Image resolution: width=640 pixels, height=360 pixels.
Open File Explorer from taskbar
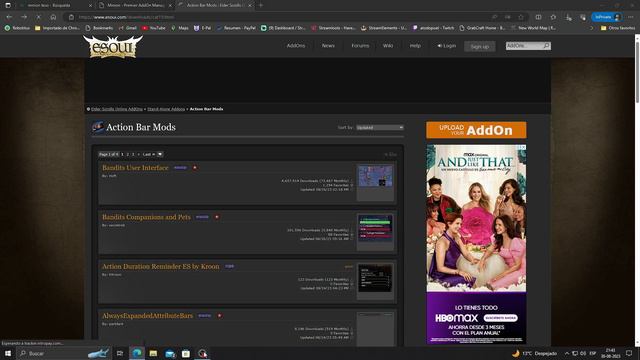(x=153, y=353)
